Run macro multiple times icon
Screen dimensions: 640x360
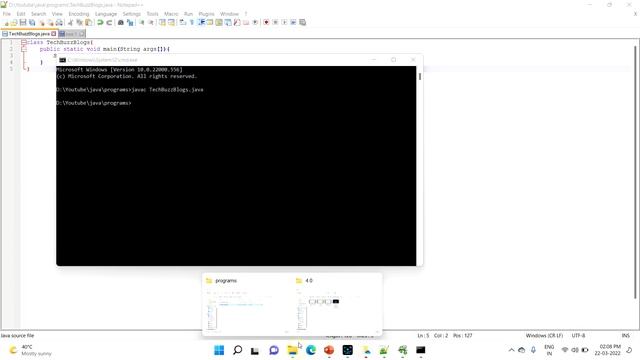pos(293,22)
